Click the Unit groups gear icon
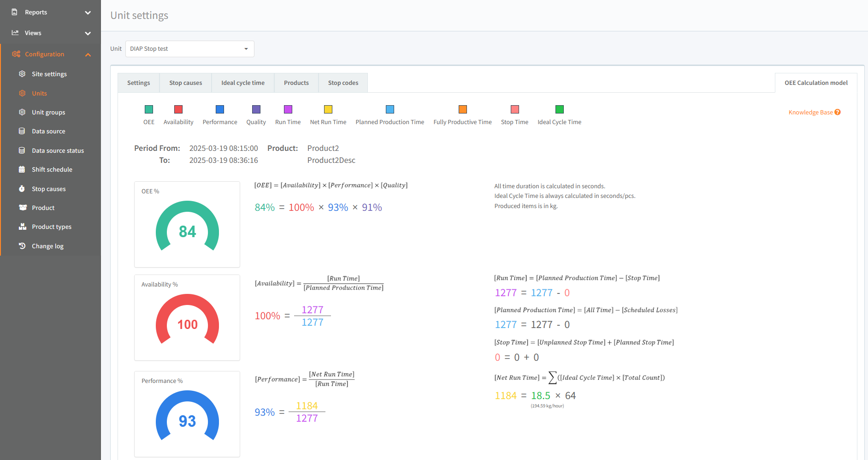This screenshot has height=460, width=868. [x=22, y=112]
